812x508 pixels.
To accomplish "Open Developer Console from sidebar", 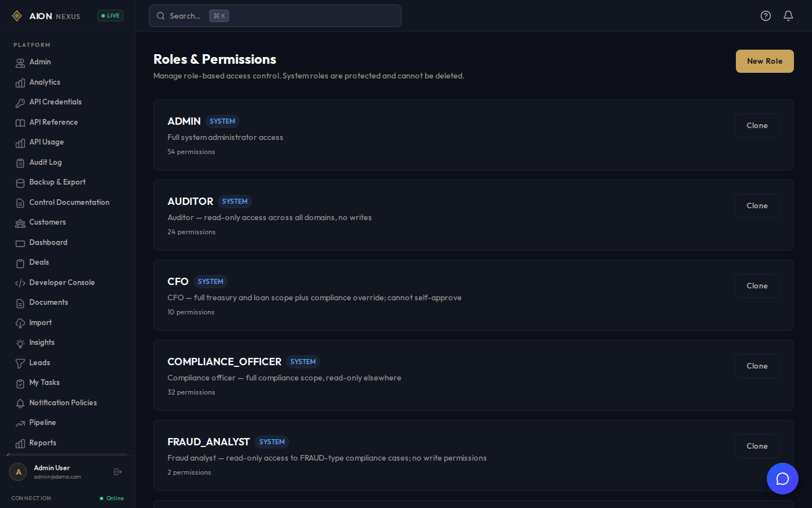I will (68, 283).
